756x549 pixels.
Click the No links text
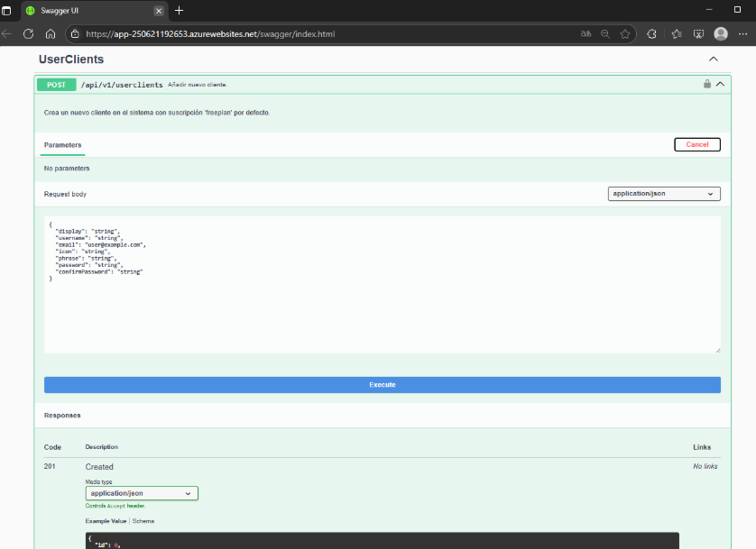point(705,466)
